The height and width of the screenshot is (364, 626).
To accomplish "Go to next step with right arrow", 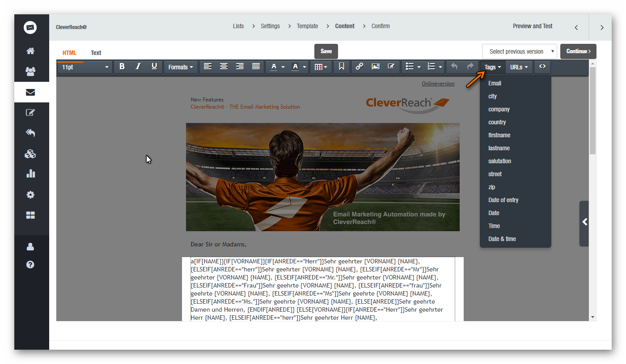I will point(602,27).
